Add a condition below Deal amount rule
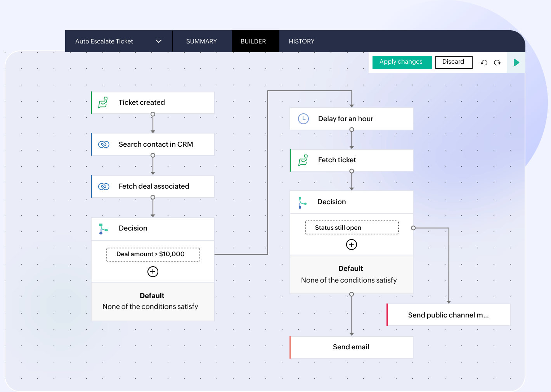551x392 pixels. (152, 271)
